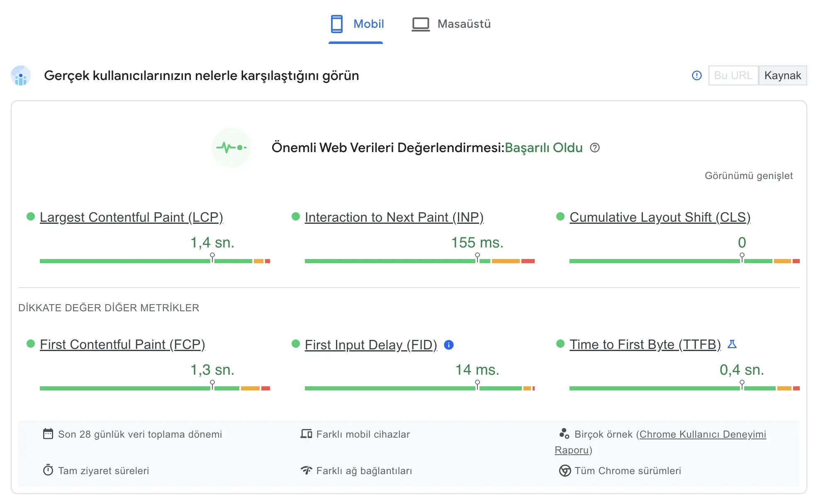Click the devices icon by Farklı mobil cihazlar
Viewport: 818px width, 504px height.
coord(307,434)
